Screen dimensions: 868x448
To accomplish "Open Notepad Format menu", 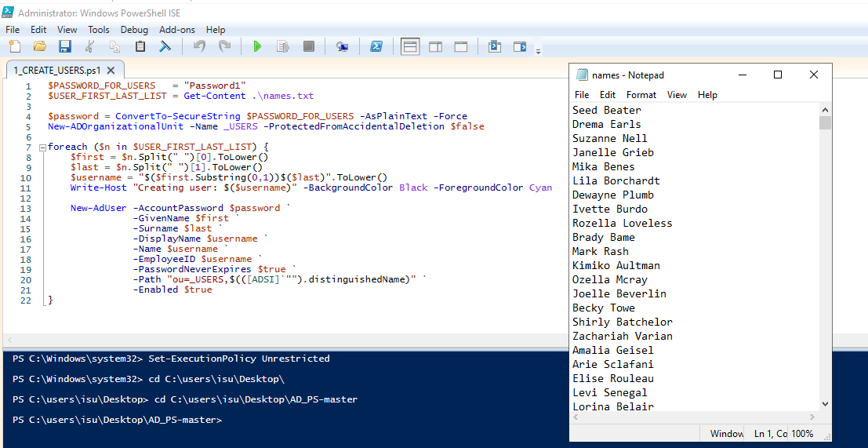I will (641, 95).
